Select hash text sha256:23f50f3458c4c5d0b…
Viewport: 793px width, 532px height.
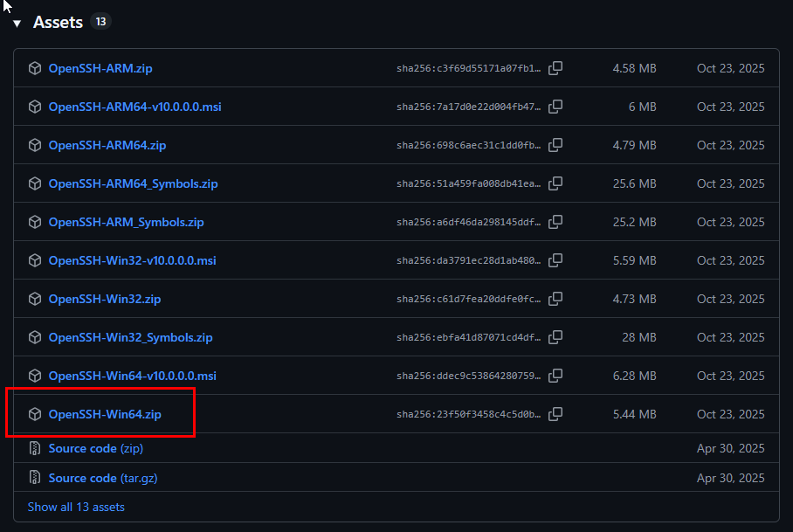[x=468, y=414]
